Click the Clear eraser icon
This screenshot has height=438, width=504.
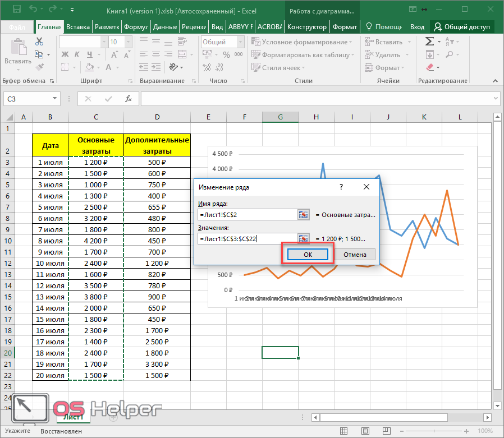pos(429,67)
